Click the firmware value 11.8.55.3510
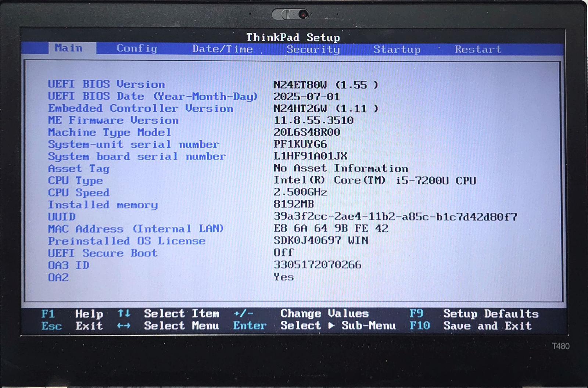588x388 pixels. pyautogui.click(x=313, y=120)
